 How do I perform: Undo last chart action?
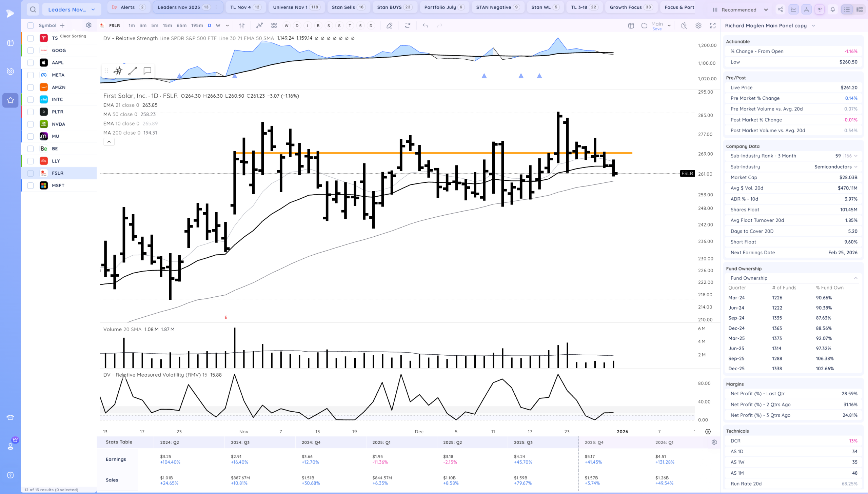coord(425,25)
